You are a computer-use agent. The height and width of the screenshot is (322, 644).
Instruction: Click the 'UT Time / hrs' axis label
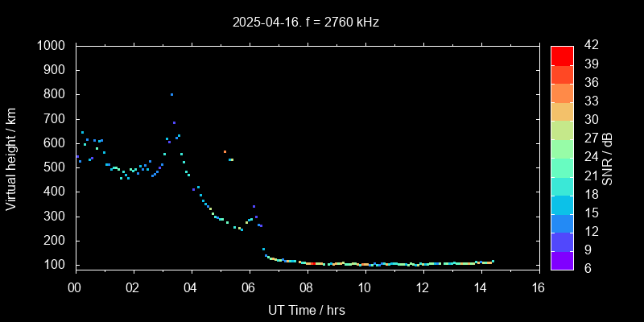coord(307,309)
